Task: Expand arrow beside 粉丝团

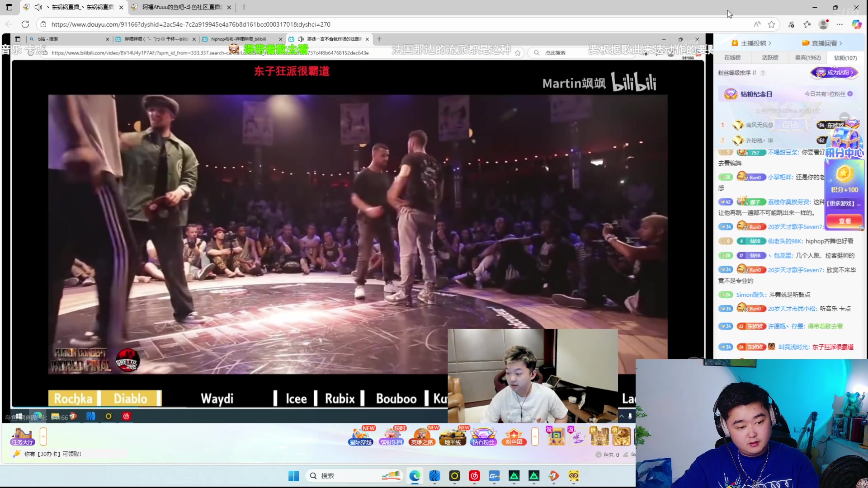Action: point(535,436)
